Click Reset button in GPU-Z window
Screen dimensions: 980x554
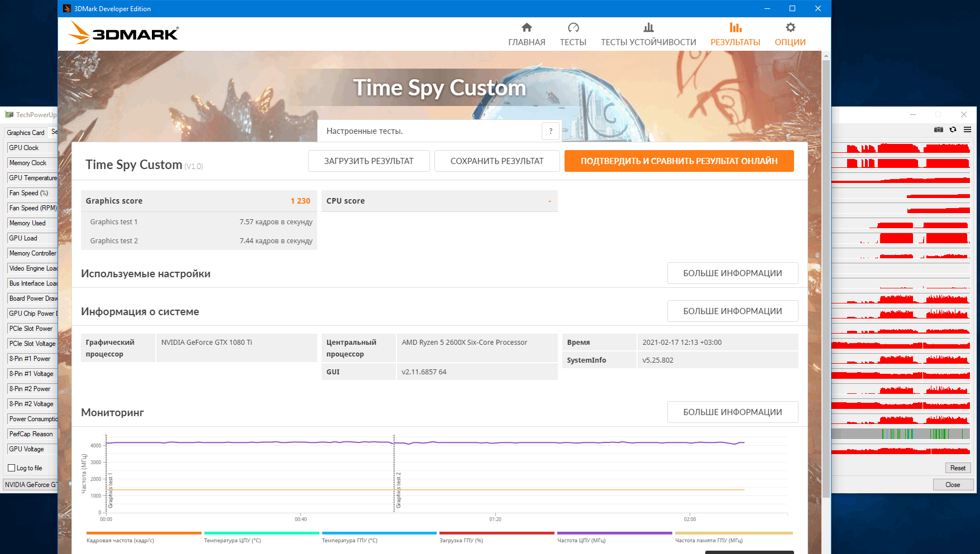(x=958, y=468)
